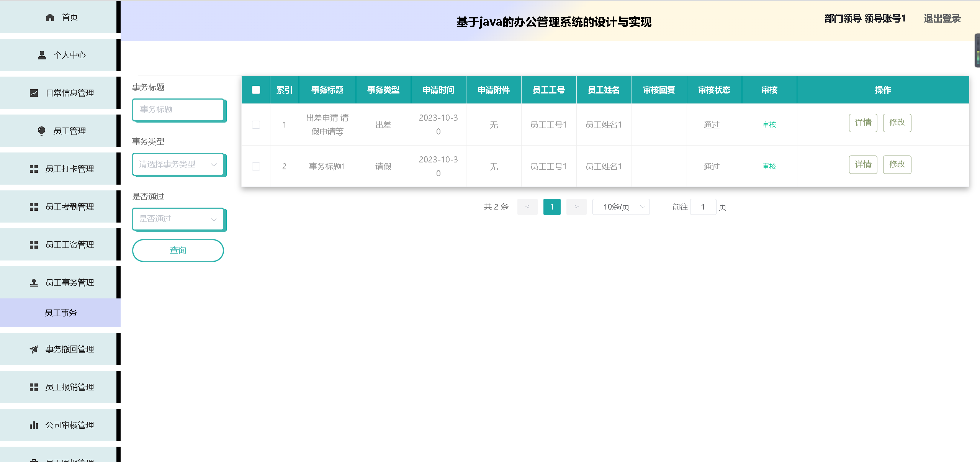The height and width of the screenshot is (462, 980).
Task: Click the go-to page number input
Action: [x=703, y=207]
